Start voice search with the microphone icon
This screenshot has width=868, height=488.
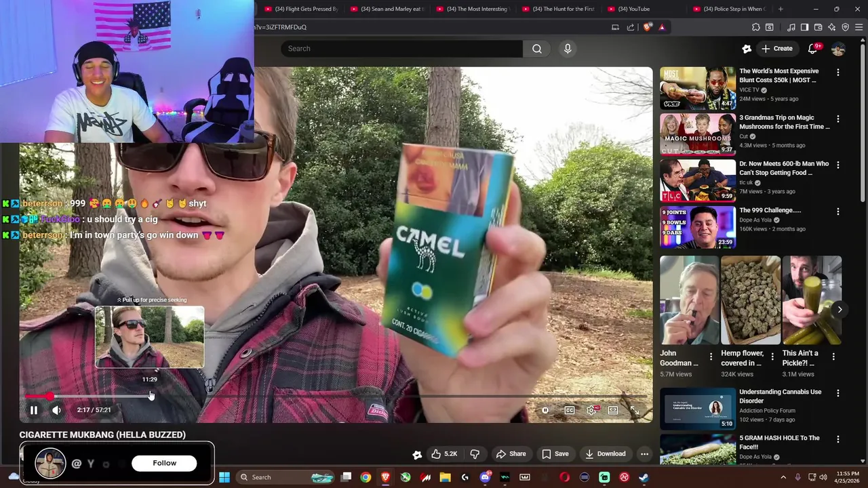coord(568,49)
